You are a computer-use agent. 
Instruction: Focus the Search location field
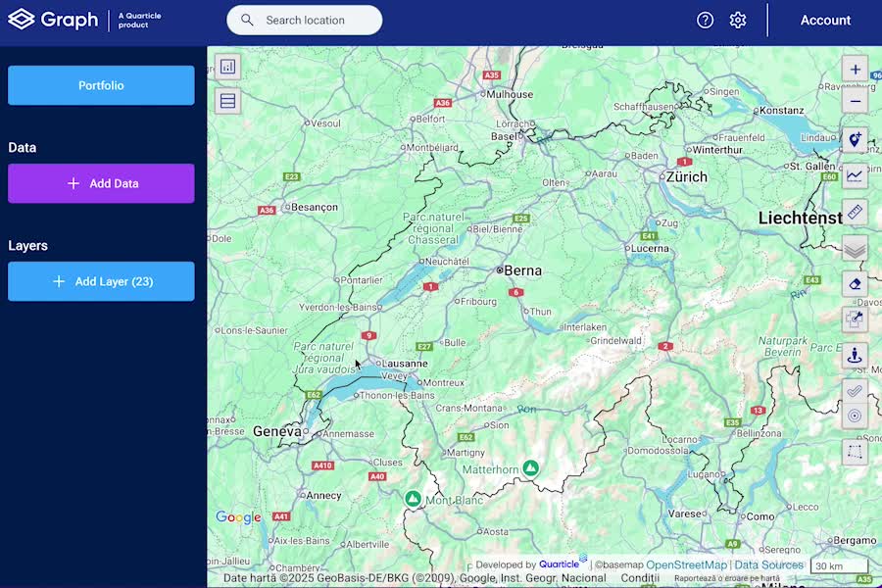[305, 21]
